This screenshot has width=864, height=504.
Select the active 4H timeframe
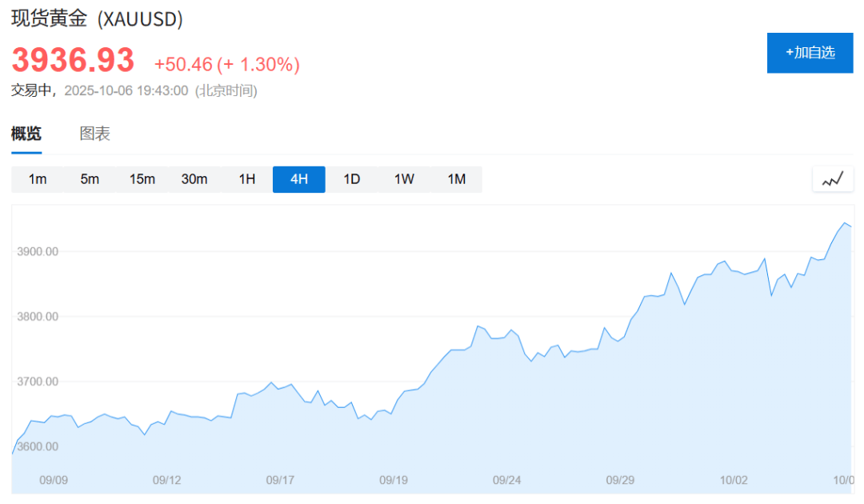299,179
